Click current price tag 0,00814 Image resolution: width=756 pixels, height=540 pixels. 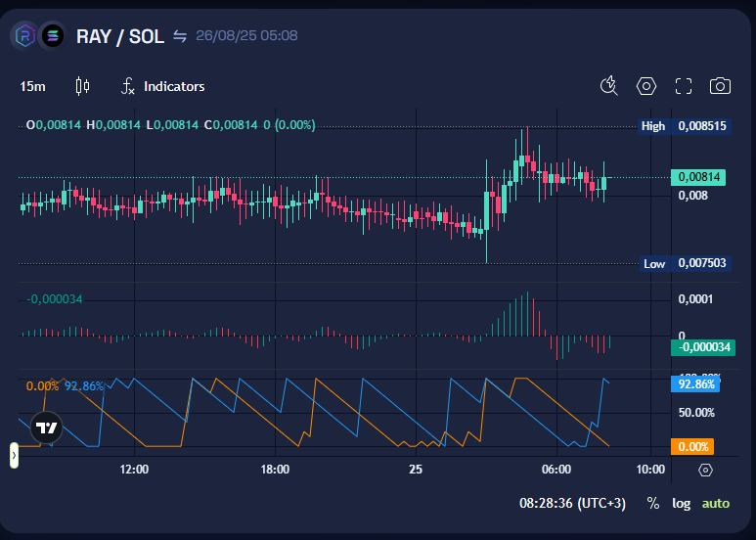tap(698, 177)
